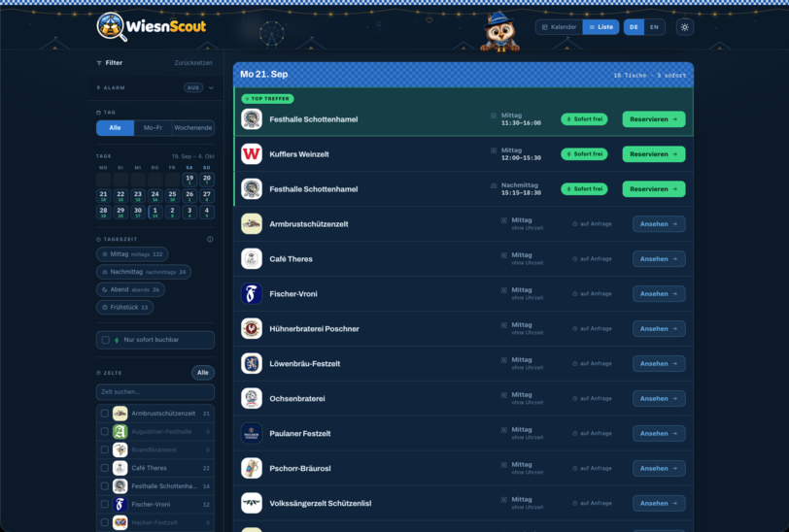Viewport: 789px width, 532px height.
Task: Switch to the Kalender view
Action: click(559, 27)
